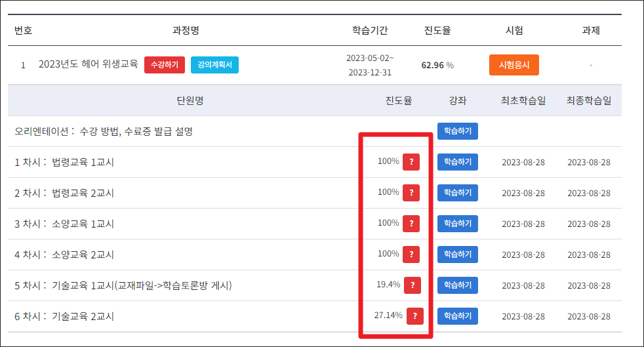Select unit title 1 차시: 법령교육 1교시
Image resolution: width=644 pixels, height=347 pixels.
64,162
